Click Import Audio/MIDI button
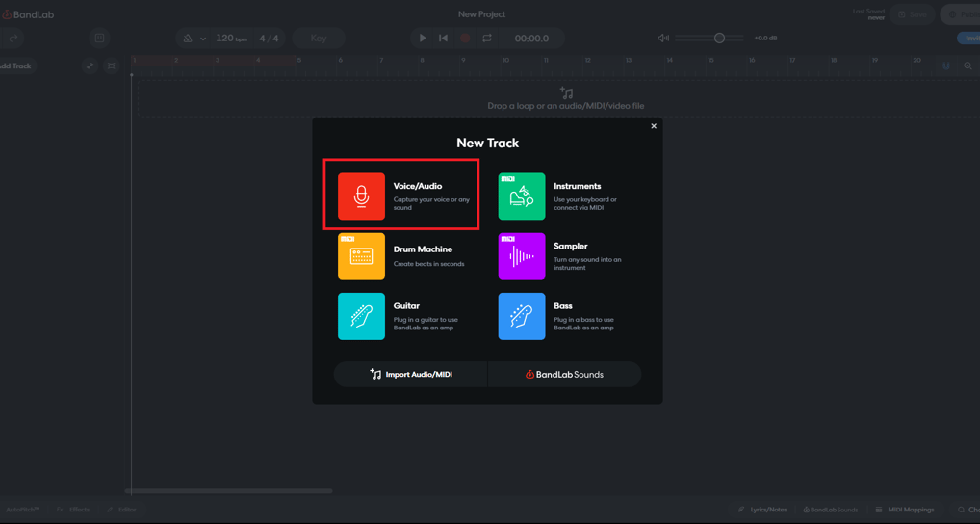Image resolution: width=980 pixels, height=524 pixels. [x=411, y=374]
